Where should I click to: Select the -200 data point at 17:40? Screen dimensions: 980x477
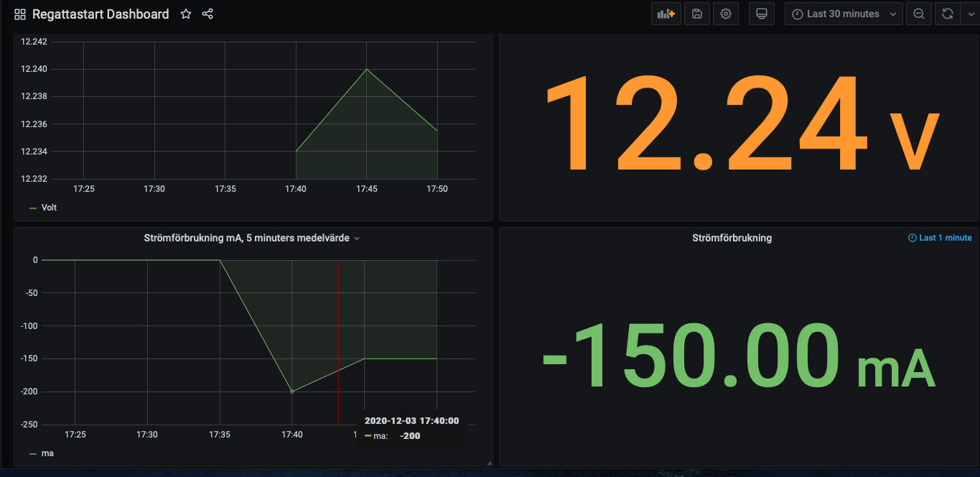291,392
